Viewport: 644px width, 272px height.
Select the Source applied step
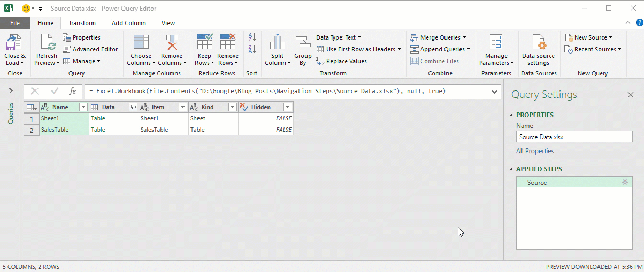[574, 183]
